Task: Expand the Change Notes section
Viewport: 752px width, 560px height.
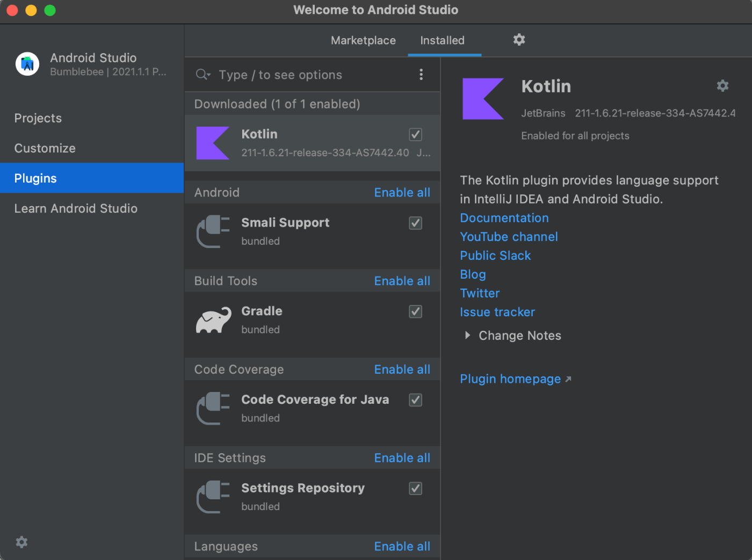Action: tap(467, 336)
